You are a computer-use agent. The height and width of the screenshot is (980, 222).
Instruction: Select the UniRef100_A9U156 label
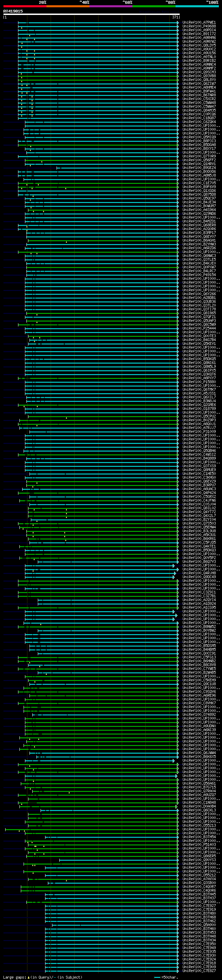click(x=199, y=53)
